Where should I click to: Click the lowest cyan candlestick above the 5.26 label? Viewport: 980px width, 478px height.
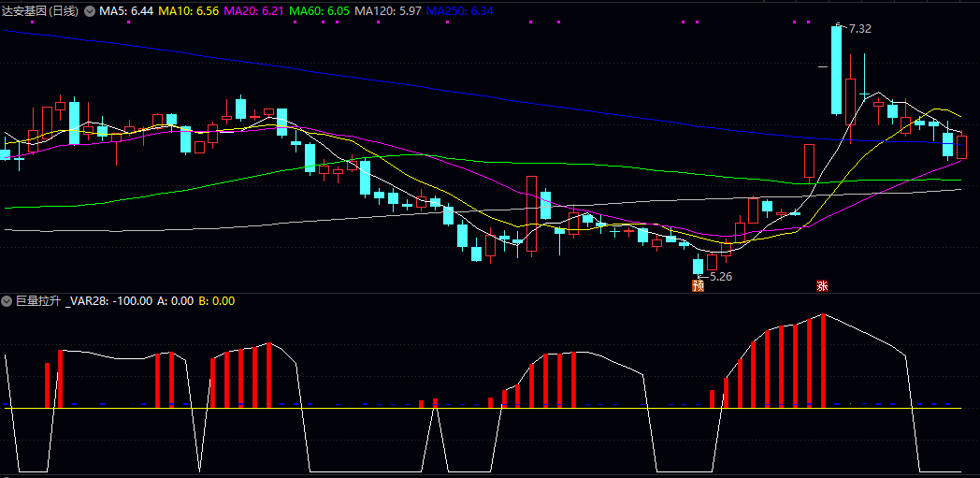[x=698, y=266]
